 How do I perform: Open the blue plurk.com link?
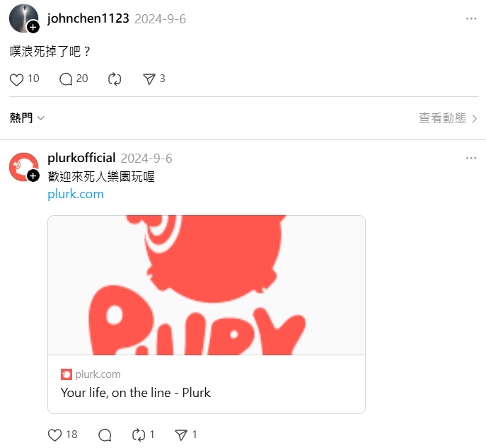pos(76,194)
